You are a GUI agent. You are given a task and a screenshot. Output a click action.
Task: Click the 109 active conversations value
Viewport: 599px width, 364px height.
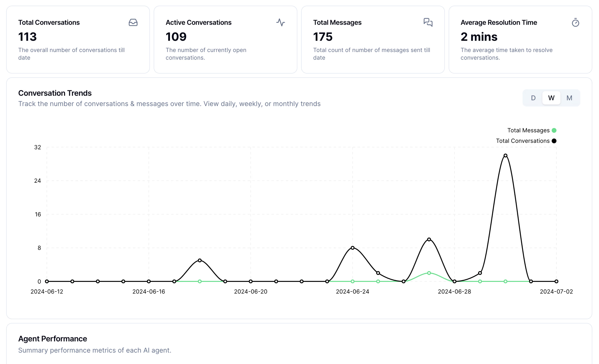coord(176,37)
